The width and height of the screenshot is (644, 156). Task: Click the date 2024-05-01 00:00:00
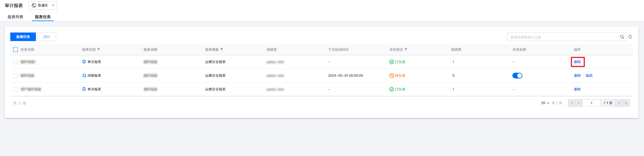click(345, 76)
